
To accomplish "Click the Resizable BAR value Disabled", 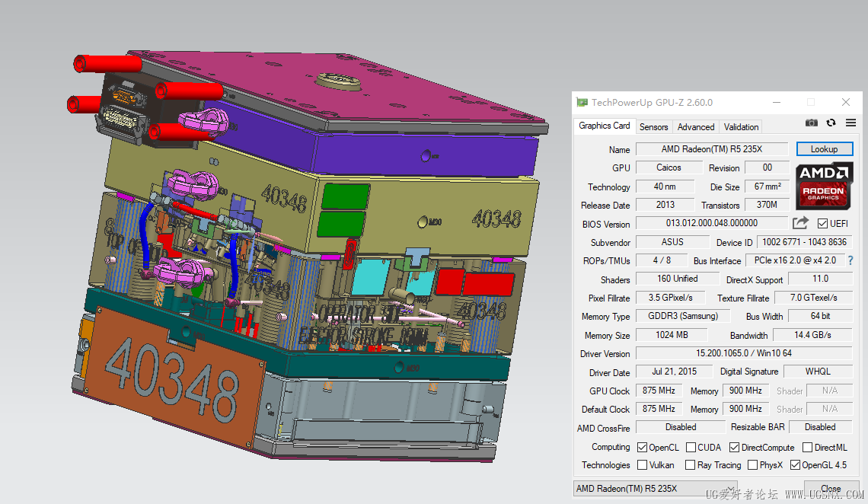I will click(820, 427).
